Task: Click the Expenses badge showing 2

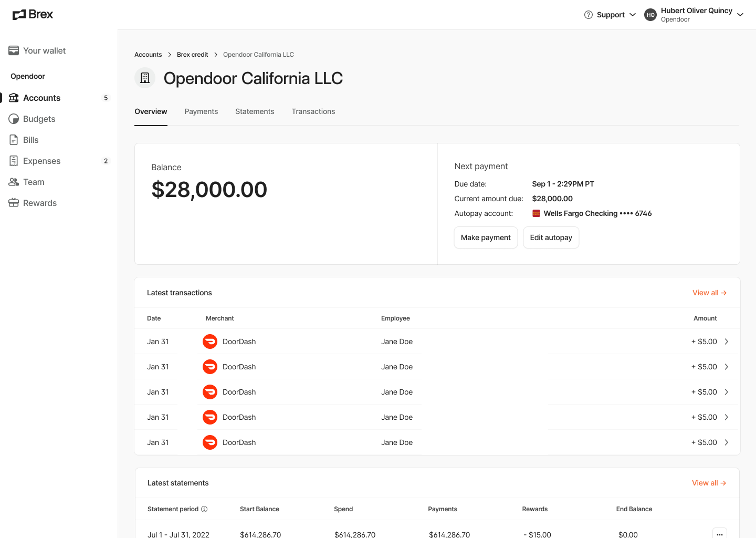Action: 106,161
